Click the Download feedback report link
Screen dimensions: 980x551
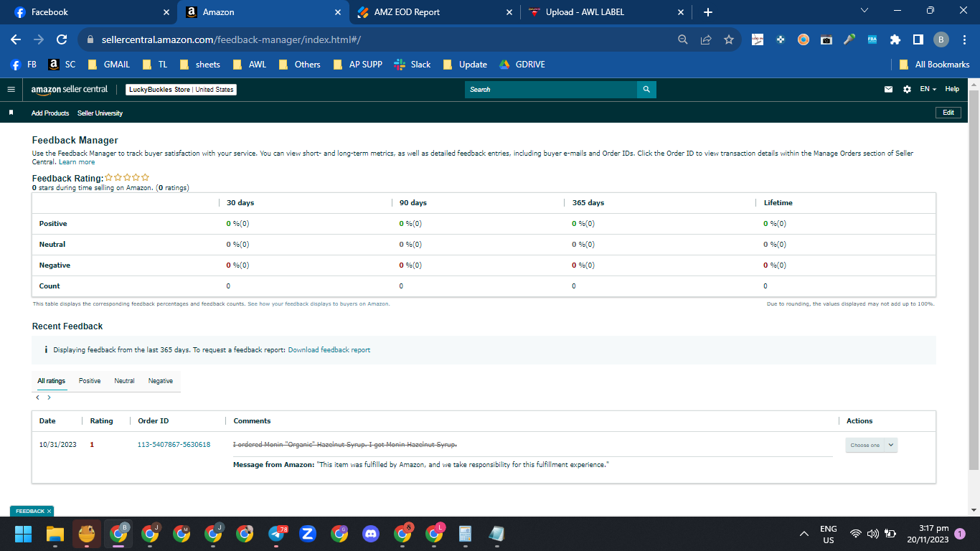329,350
